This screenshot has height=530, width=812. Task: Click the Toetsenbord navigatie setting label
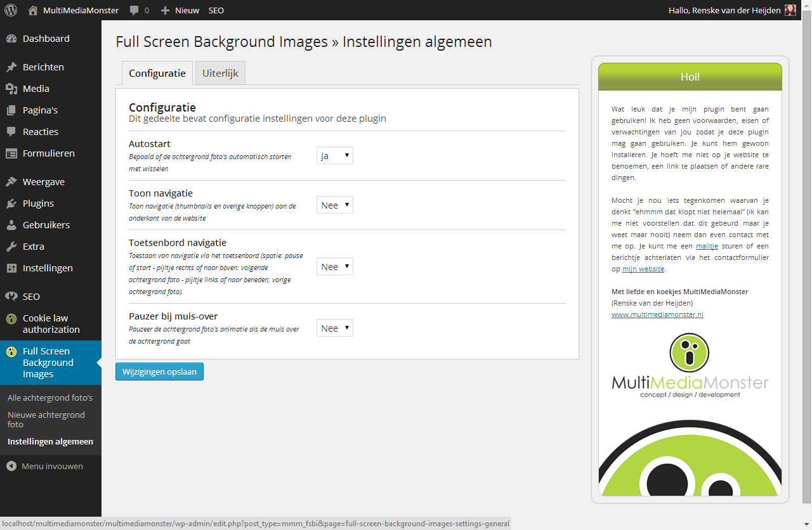178,243
